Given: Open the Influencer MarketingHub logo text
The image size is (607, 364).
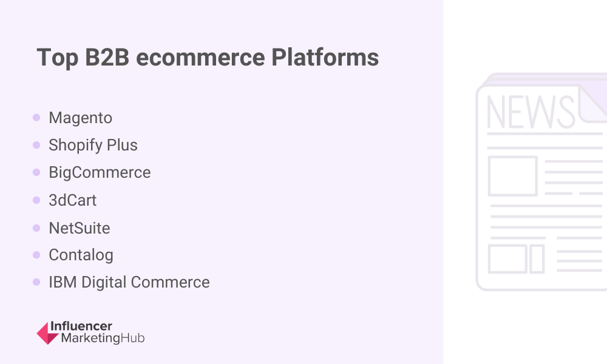Looking at the screenshot, I should (98, 332).
